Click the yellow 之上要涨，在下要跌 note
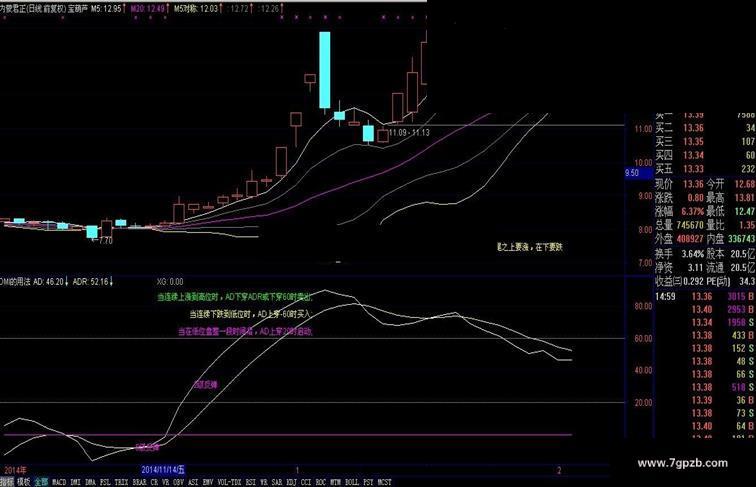Screen dimensions: 756x487 [x=530, y=247]
